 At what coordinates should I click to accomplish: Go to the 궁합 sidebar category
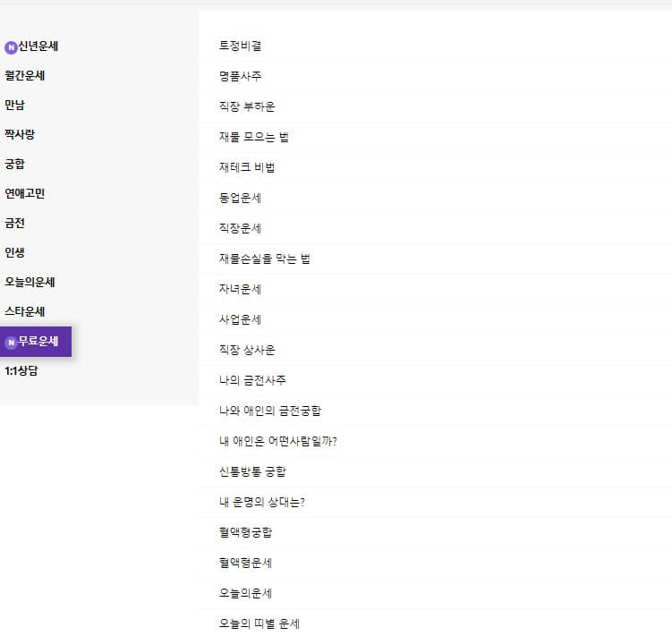[14, 164]
